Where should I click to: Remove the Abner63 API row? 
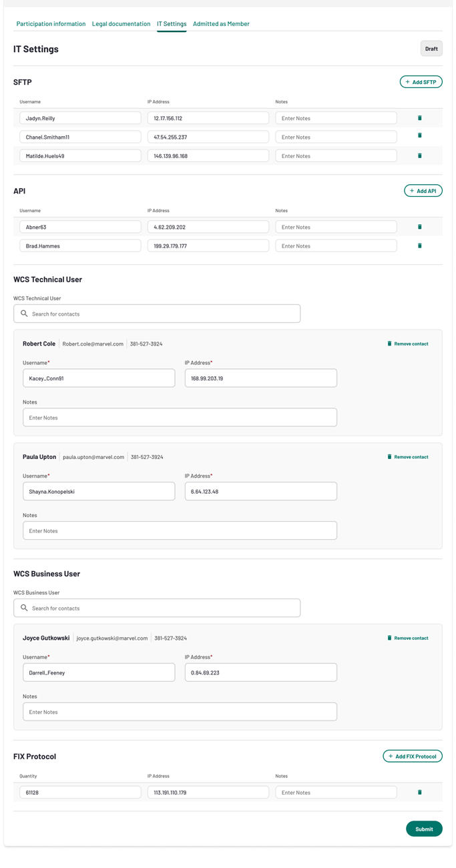tap(420, 227)
